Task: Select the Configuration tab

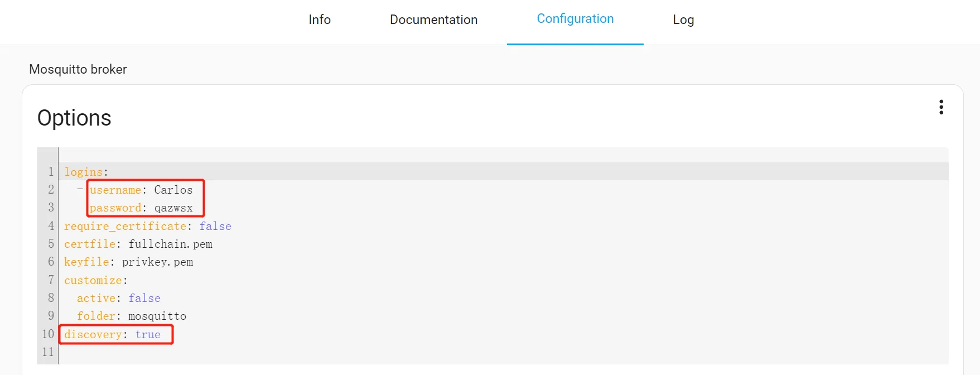Action: pos(575,20)
